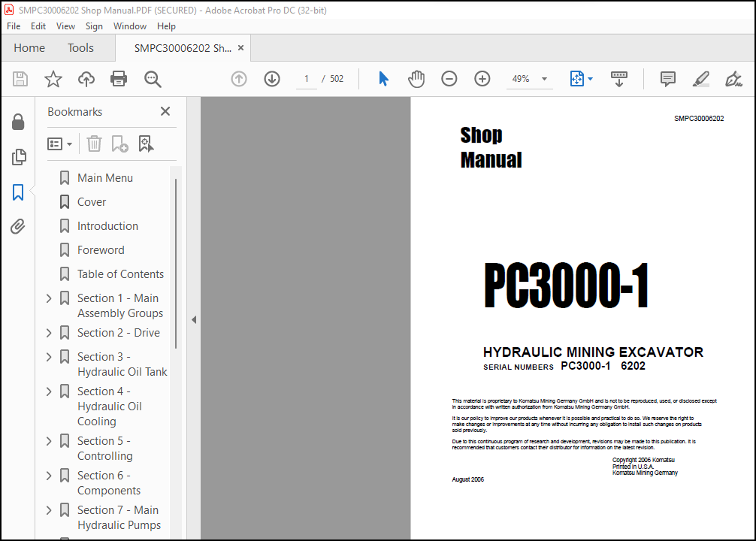The width and height of the screenshot is (756, 541).
Task: Expand Section 7 - Main Hydraulic Pumps
Action: click(x=49, y=510)
